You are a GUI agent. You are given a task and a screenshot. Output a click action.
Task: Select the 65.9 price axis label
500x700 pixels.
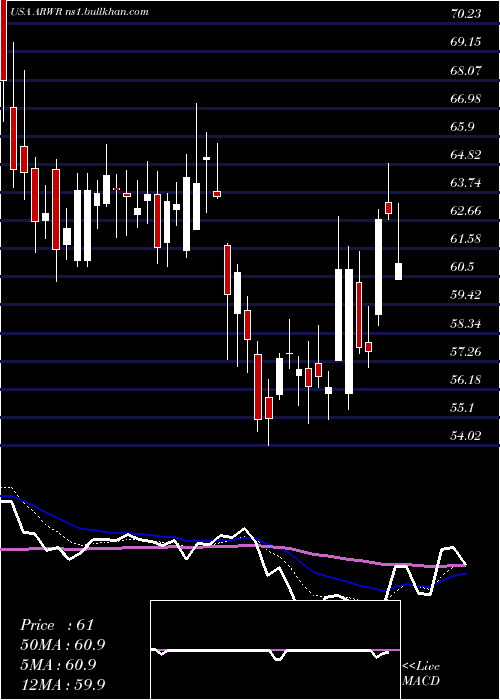pyautogui.click(x=462, y=126)
